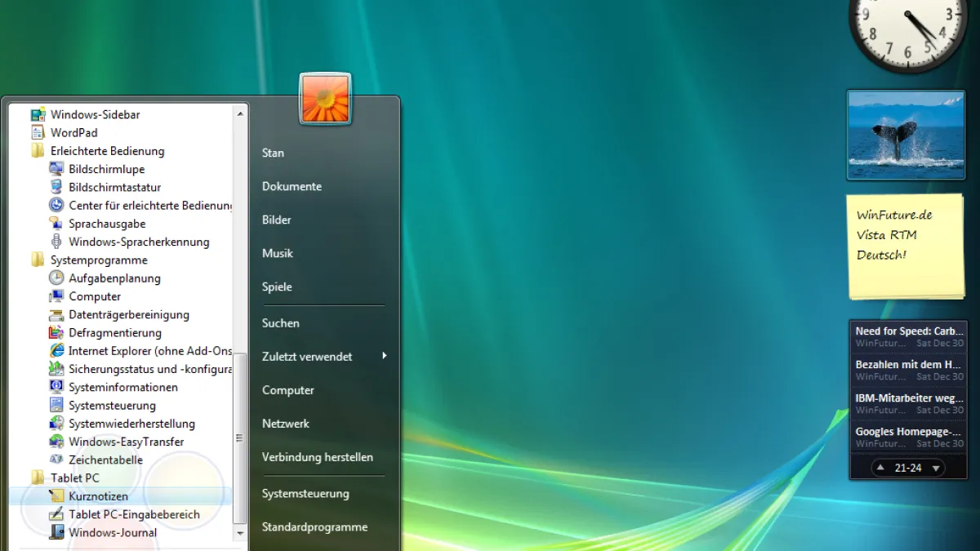
Task: Click the Kurznotizen sticky note icon
Action: [56, 495]
